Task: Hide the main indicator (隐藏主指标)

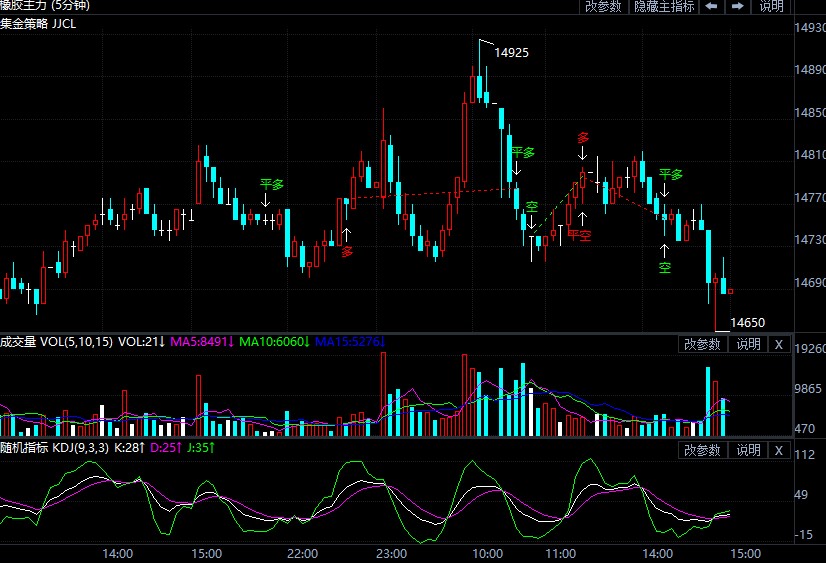Action: click(664, 6)
